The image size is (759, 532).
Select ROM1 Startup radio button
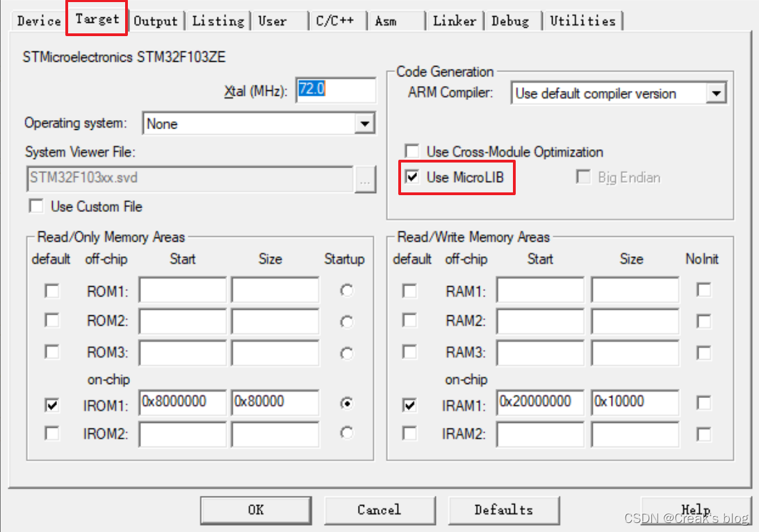[347, 290]
